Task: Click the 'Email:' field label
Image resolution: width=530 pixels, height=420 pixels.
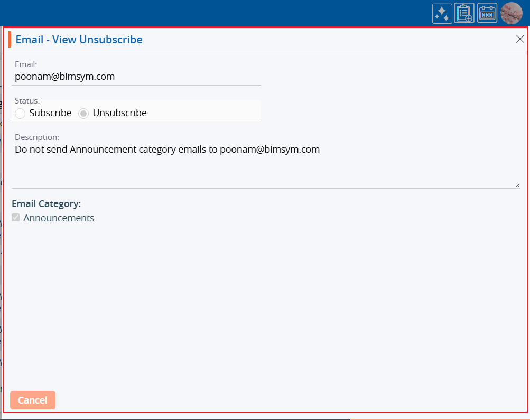Action: [25, 64]
